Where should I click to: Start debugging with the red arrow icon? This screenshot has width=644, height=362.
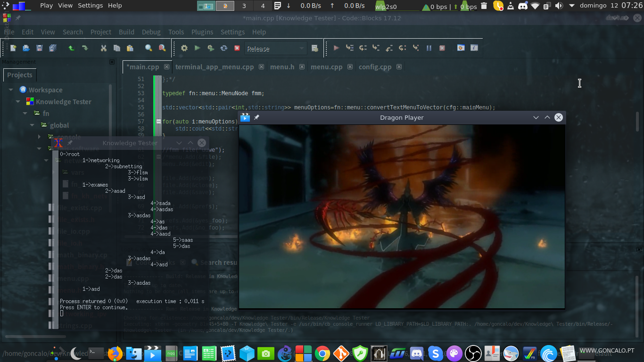click(336, 48)
